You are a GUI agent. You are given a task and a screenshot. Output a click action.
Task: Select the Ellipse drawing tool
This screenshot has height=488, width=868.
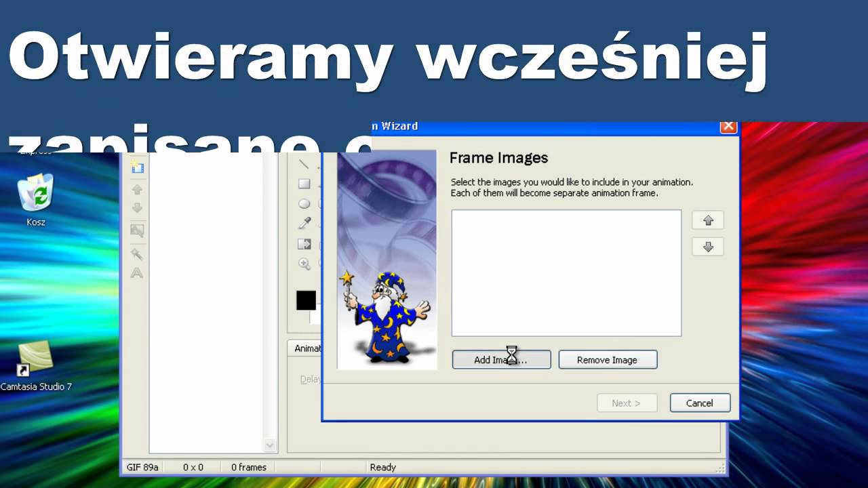pos(304,203)
